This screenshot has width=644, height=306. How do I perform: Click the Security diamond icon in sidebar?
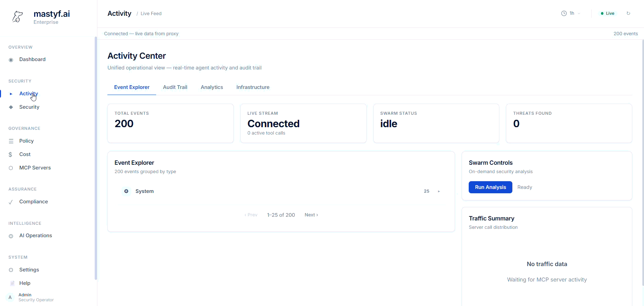click(x=11, y=107)
